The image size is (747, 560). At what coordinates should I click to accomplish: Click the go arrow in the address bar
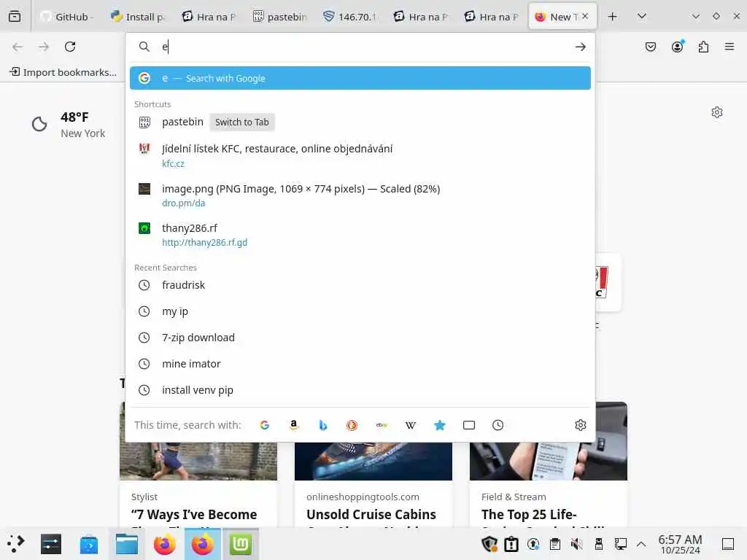[x=580, y=47]
